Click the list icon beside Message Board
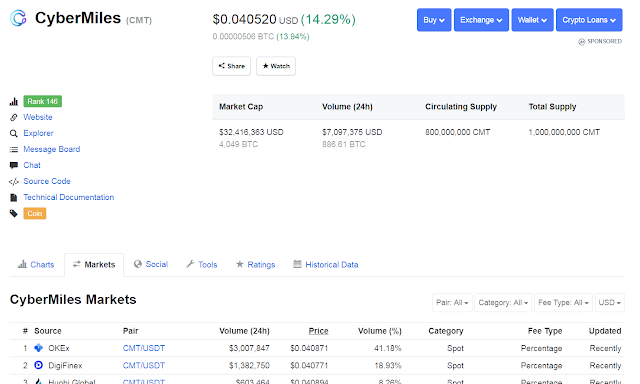The height and width of the screenshot is (384, 640). pos(14,149)
